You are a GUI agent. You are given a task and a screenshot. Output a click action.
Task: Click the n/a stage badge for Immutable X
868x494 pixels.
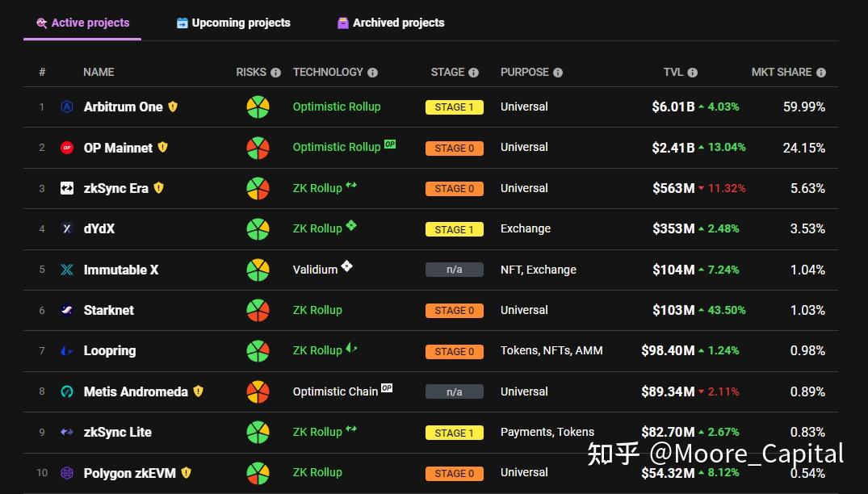click(455, 270)
